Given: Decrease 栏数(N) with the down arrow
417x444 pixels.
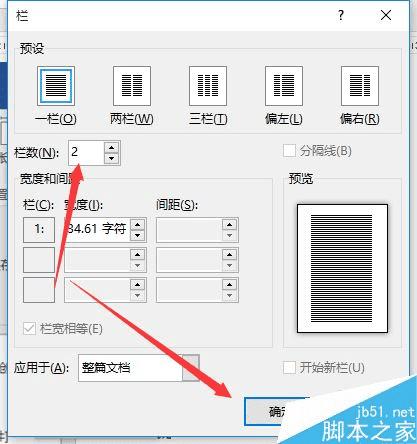Looking at the screenshot, I should click(111, 158).
